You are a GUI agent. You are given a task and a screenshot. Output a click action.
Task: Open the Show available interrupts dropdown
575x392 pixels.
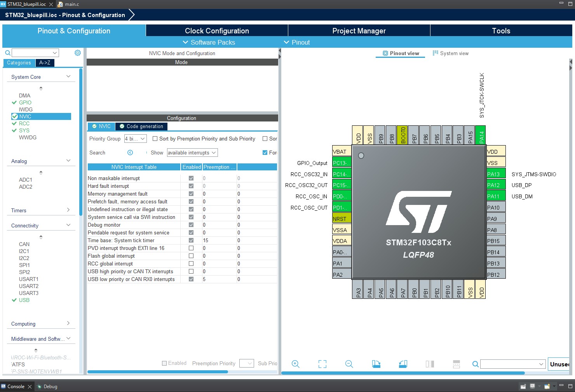point(192,153)
